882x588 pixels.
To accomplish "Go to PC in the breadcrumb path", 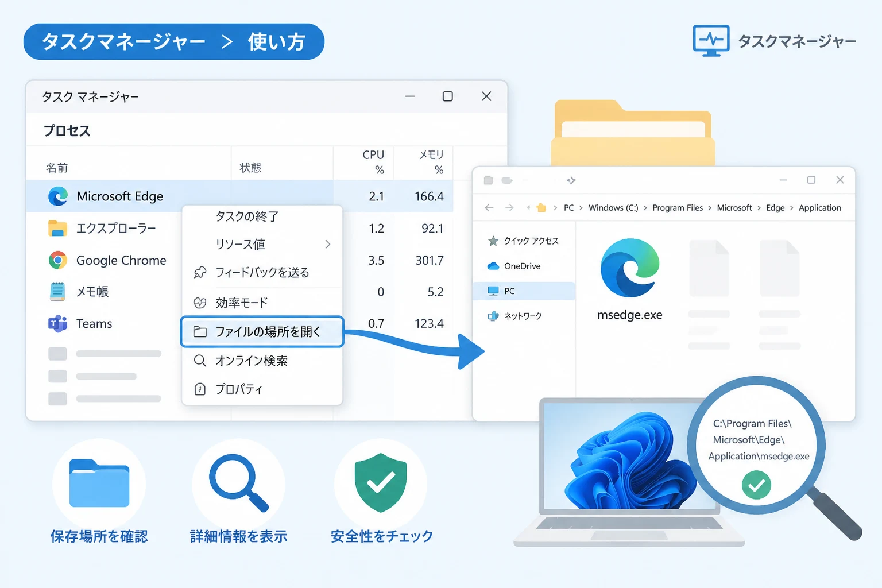I will [x=569, y=208].
